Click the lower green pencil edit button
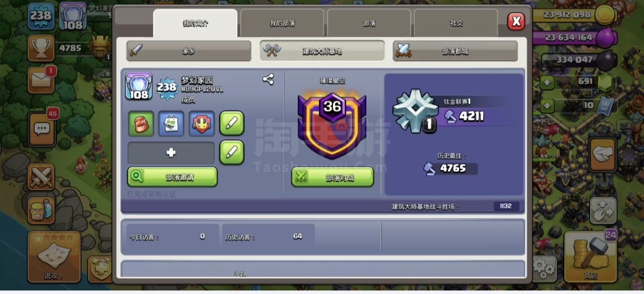 click(232, 153)
